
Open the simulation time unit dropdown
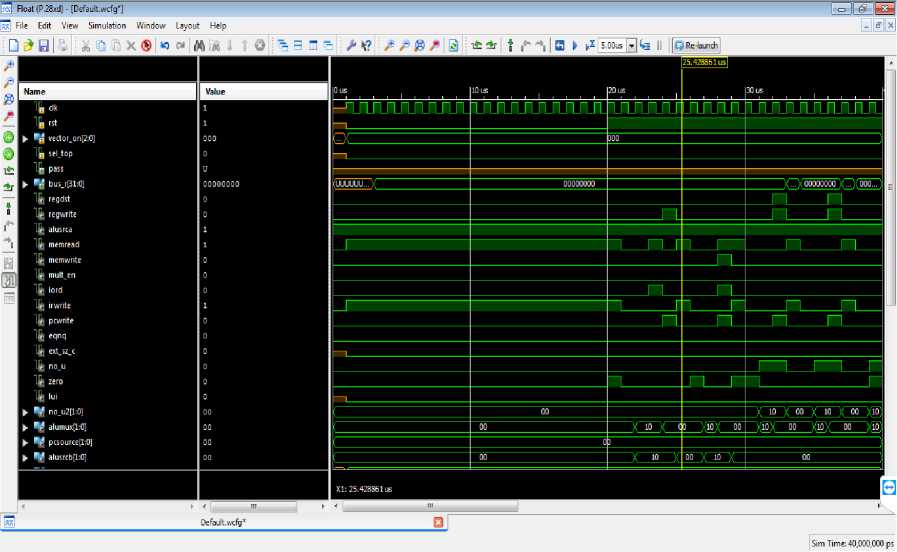[x=631, y=46]
